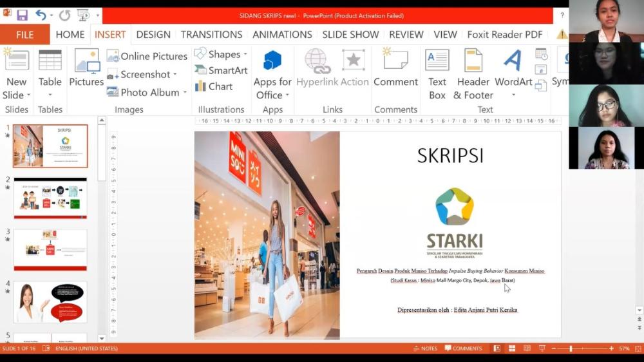Screen dimensions: 644x362
Task: Click the Text Box icon
Action: (437, 60)
